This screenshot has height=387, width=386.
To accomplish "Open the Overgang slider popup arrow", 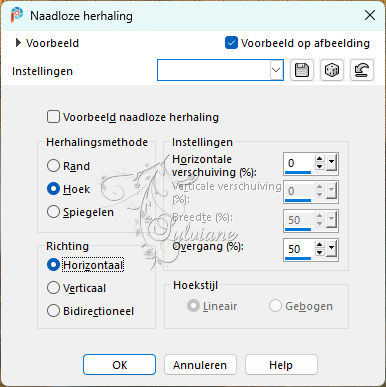I will [x=331, y=248].
